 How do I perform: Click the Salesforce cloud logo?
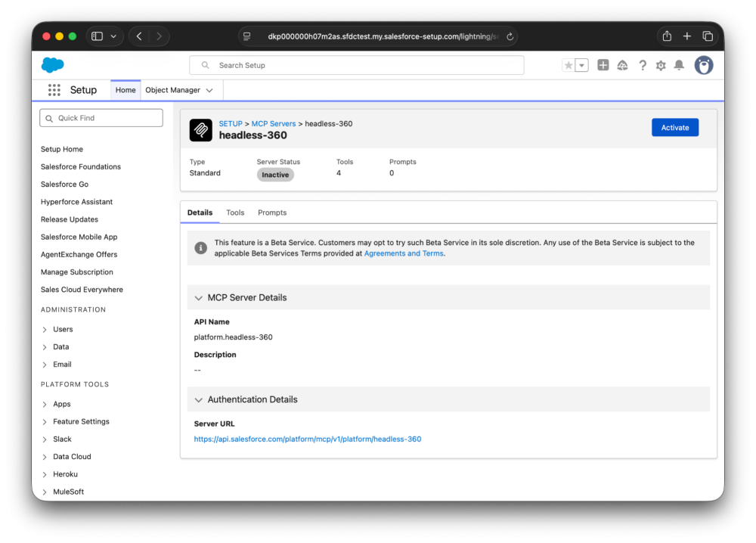click(x=53, y=65)
